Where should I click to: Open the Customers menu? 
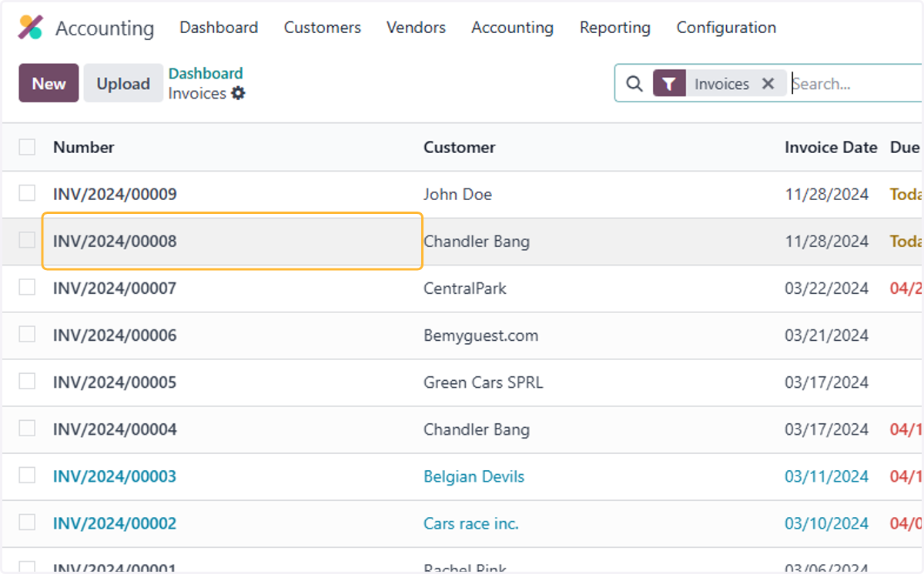[x=322, y=28]
